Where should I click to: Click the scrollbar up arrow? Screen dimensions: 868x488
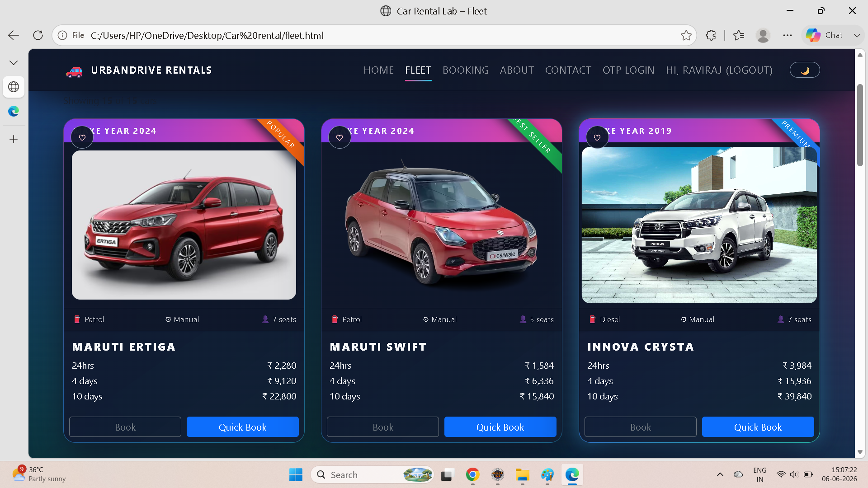860,55
